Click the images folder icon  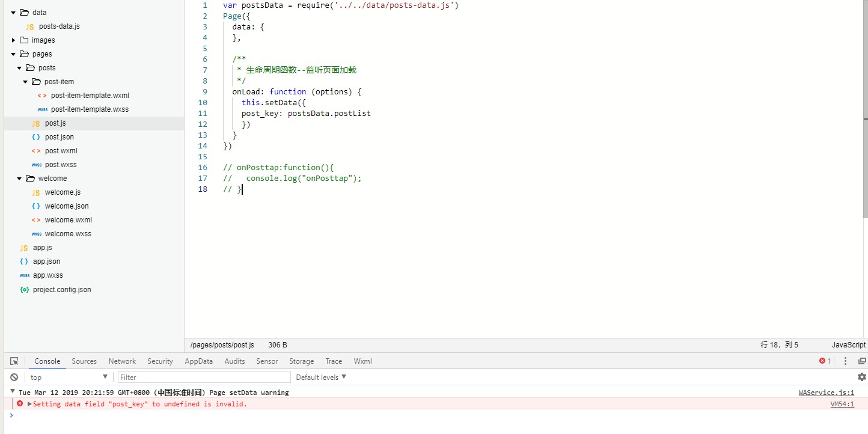[x=24, y=40]
